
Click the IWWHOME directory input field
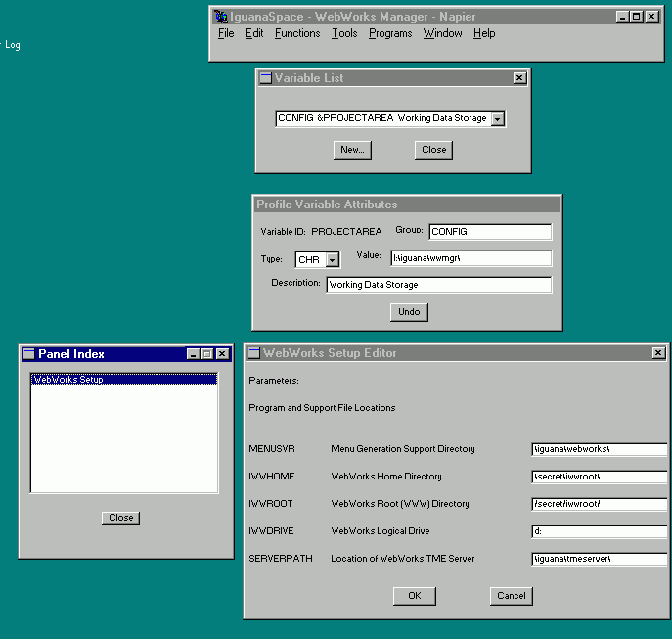tap(600, 477)
